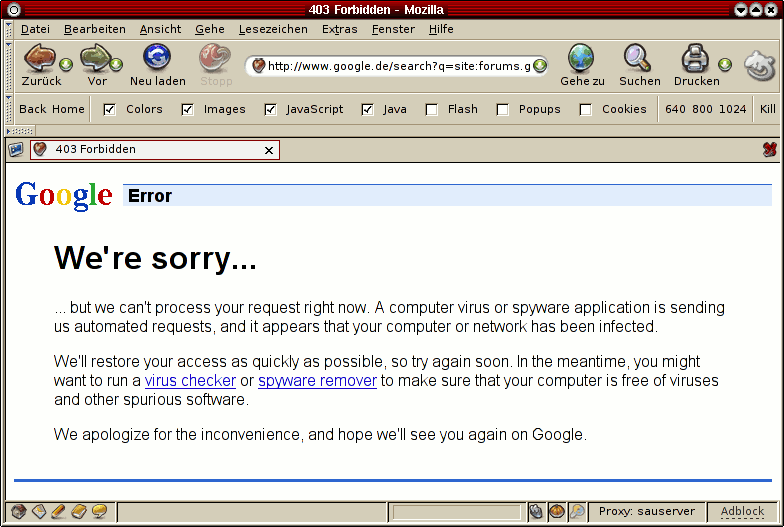784x527 pixels.
Task: Click the URL address field
Action: 398,66
